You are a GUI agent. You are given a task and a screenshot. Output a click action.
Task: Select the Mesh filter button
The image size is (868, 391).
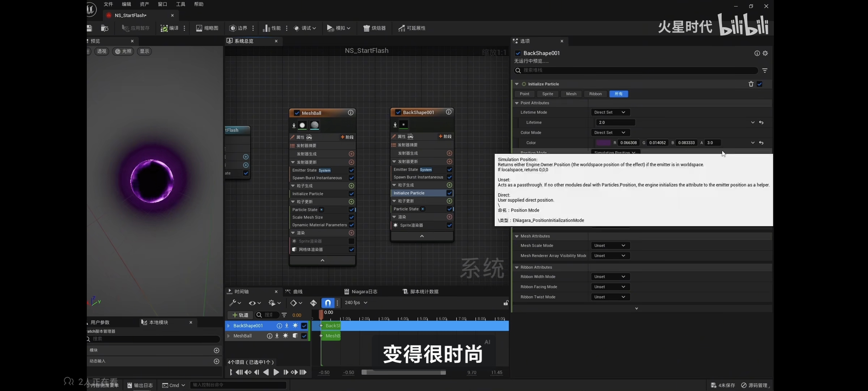[571, 94]
